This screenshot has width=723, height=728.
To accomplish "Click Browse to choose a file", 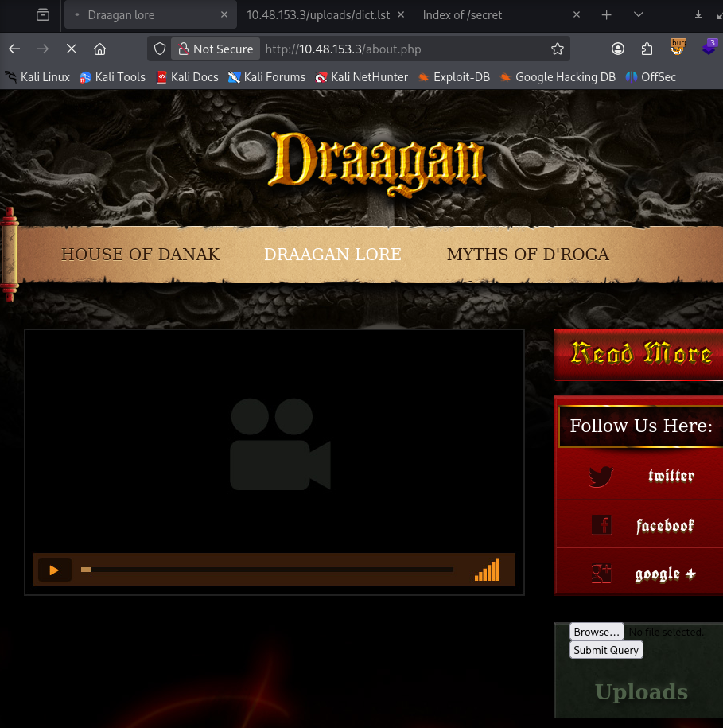I will click(x=597, y=632).
